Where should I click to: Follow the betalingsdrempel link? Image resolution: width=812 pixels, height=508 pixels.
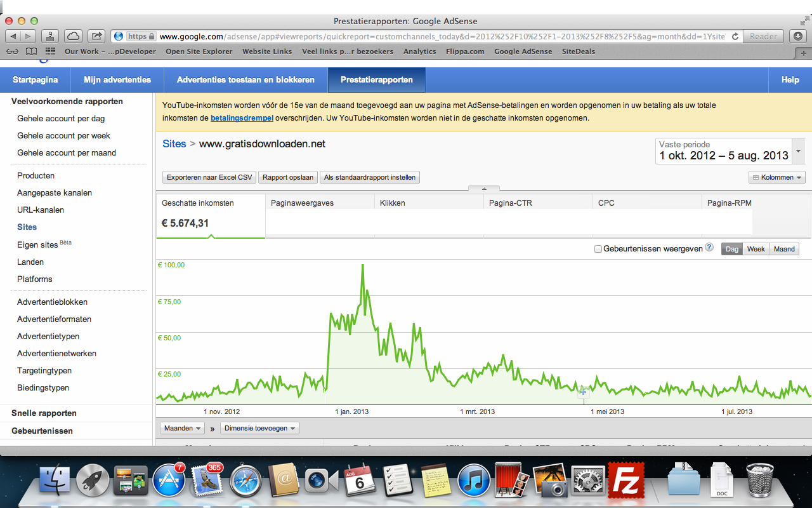[242, 117]
